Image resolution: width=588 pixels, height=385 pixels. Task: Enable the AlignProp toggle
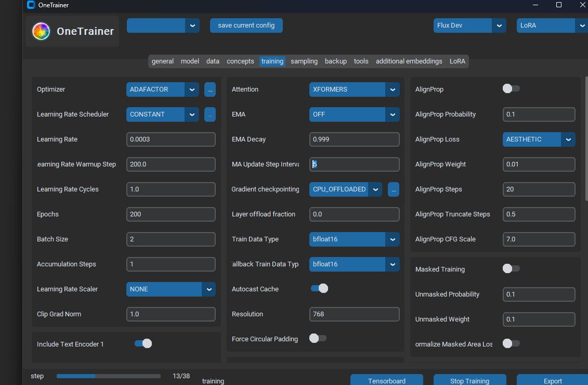click(511, 89)
